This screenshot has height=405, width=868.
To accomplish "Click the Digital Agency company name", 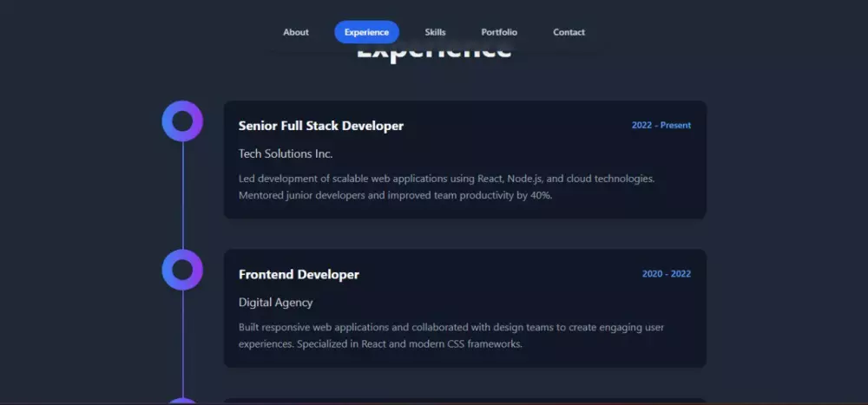I will pos(275,303).
